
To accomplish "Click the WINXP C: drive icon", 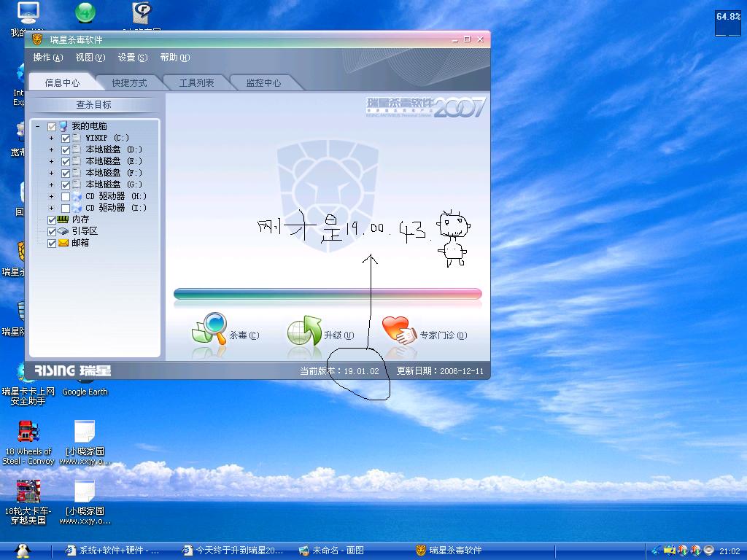I will [x=77, y=138].
